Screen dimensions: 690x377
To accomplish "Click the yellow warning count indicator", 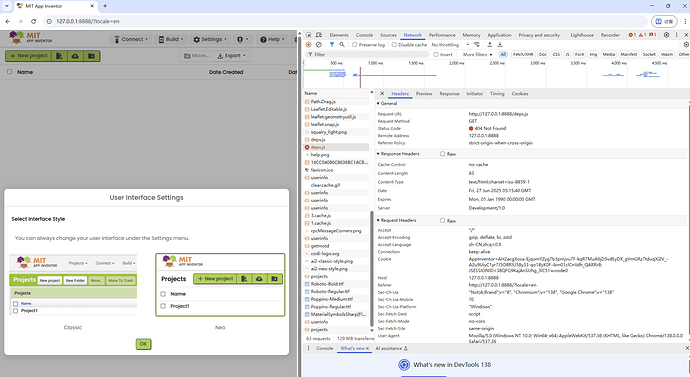I will click(642, 35).
